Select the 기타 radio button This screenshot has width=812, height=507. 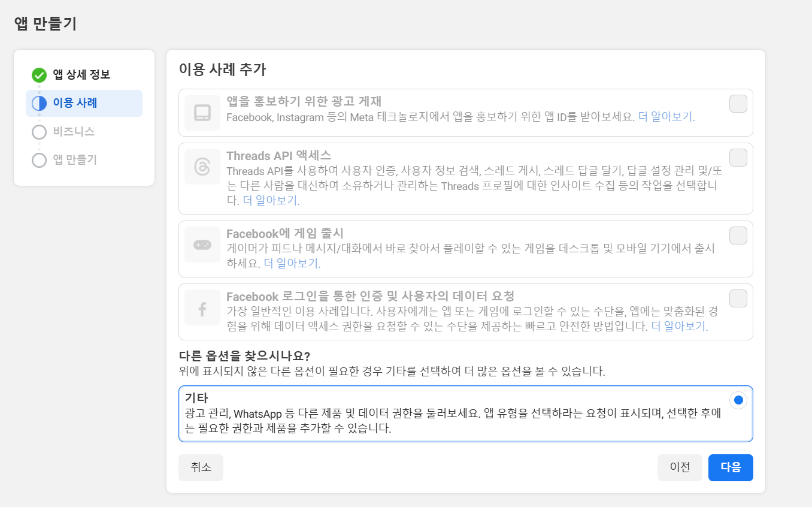tap(738, 400)
